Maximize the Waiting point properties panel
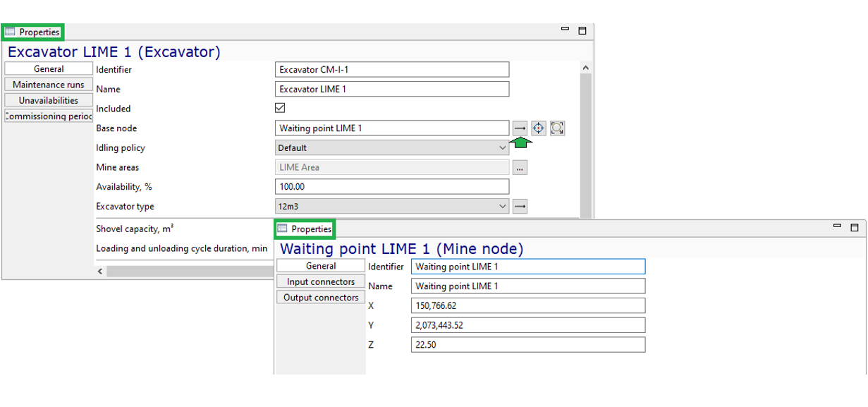868x407 pixels. click(855, 227)
